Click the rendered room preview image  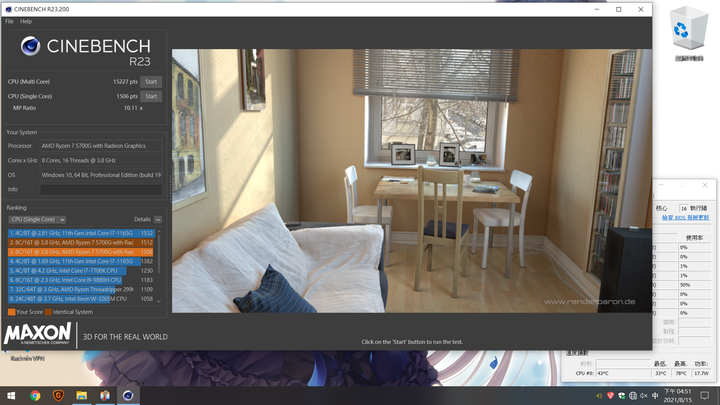point(412,181)
